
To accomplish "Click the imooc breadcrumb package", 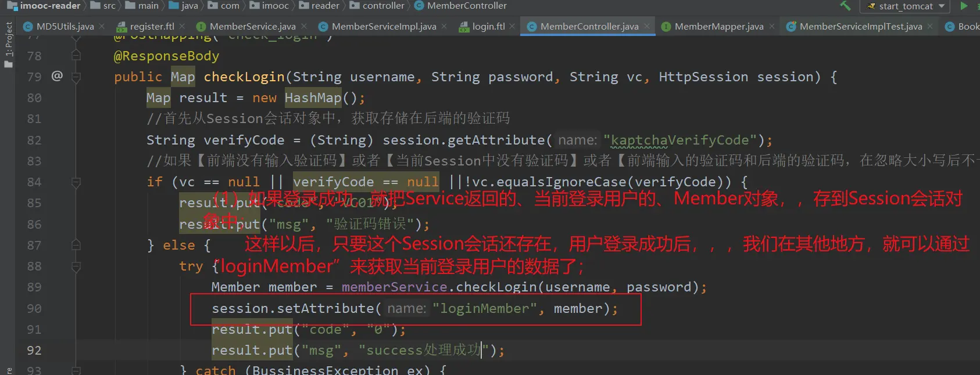I will click(x=269, y=6).
